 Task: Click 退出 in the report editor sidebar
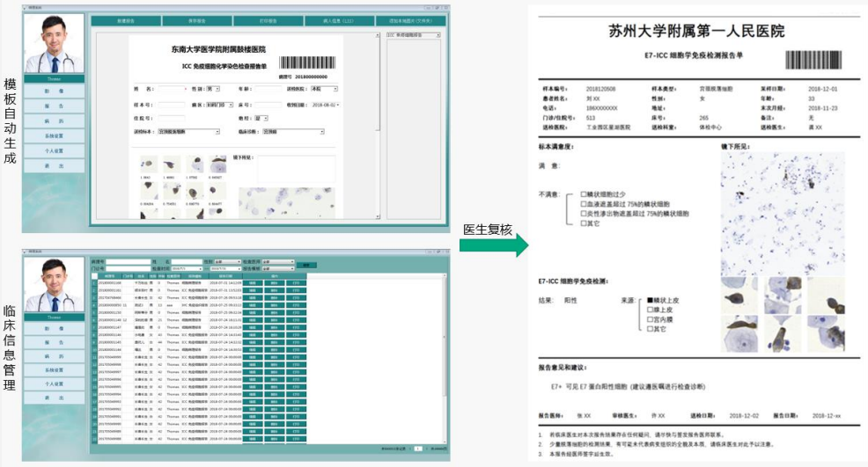tap(55, 166)
